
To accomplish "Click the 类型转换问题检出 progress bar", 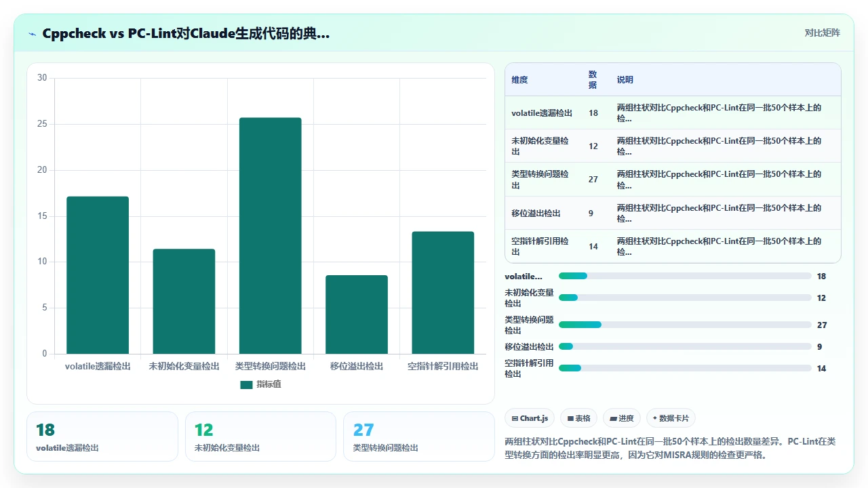I will [685, 325].
